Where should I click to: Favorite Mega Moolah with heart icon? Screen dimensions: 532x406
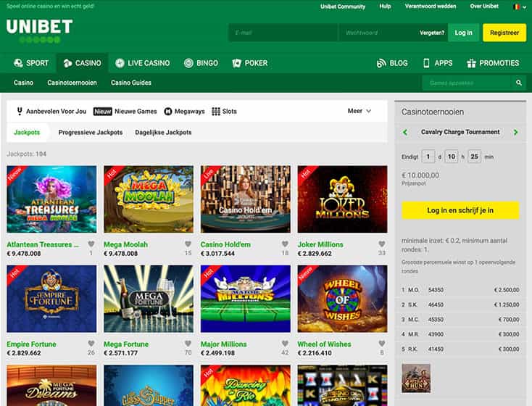(x=188, y=244)
